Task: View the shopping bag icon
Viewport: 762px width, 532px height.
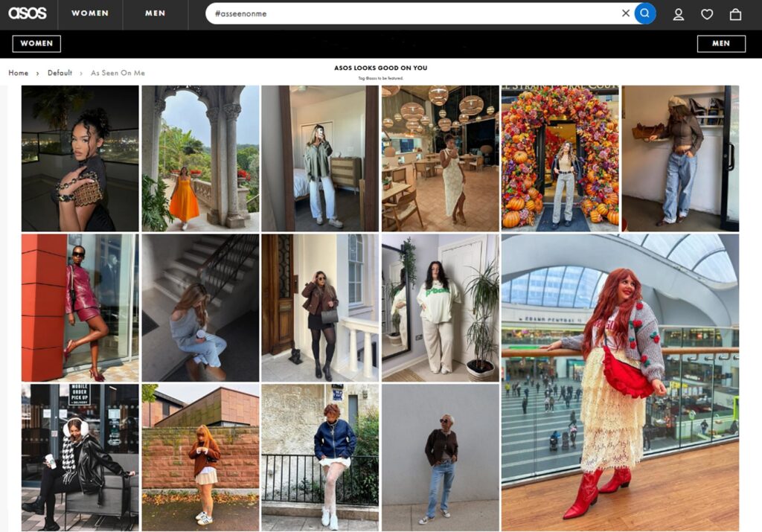Action: [735, 13]
